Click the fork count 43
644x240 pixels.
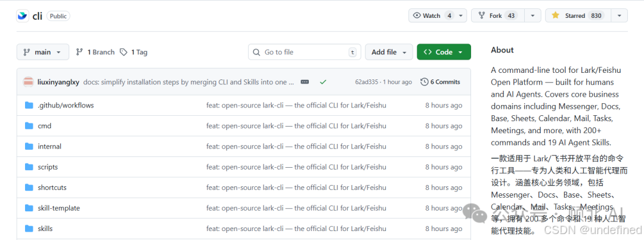coord(511,16)
